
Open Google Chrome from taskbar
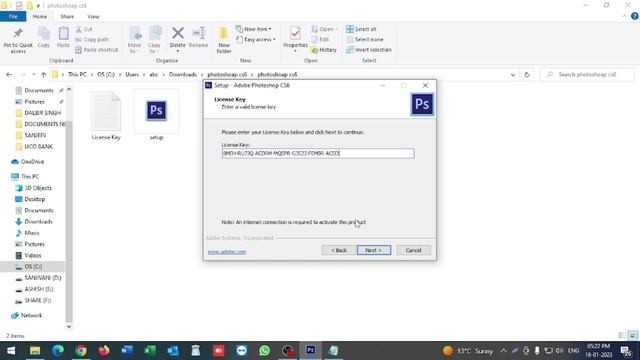click(81, 351)
